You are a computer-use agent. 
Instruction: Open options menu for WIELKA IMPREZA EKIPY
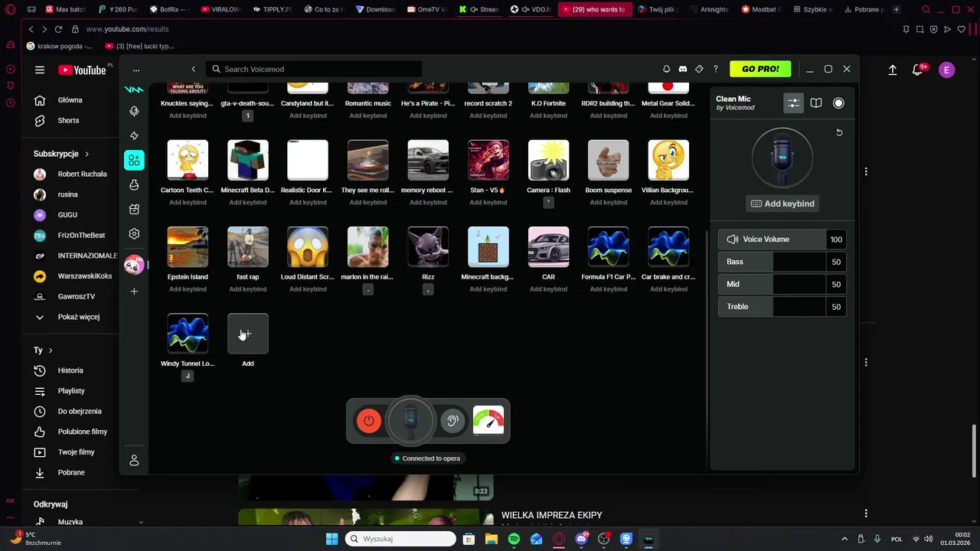pos(866,514)
